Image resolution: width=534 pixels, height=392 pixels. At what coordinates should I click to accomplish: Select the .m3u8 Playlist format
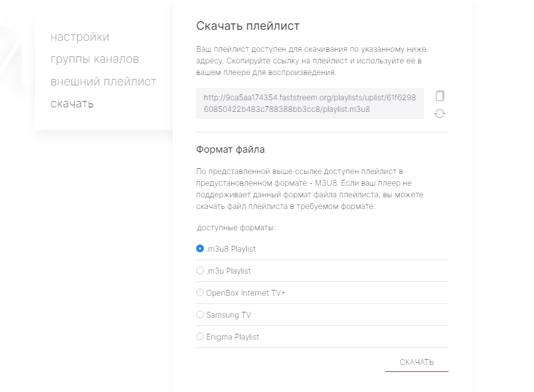[x=200, y=248]
